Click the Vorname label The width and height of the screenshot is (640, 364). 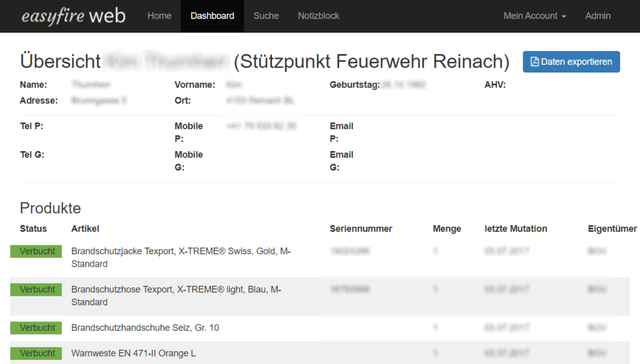coord(195,85)
